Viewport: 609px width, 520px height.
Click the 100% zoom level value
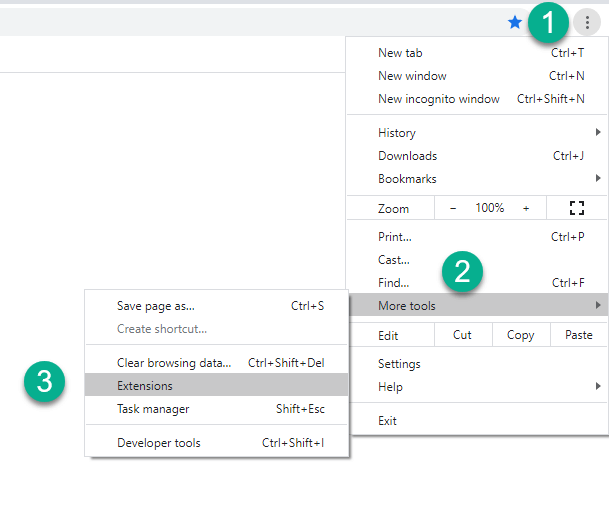click(490, 208)
